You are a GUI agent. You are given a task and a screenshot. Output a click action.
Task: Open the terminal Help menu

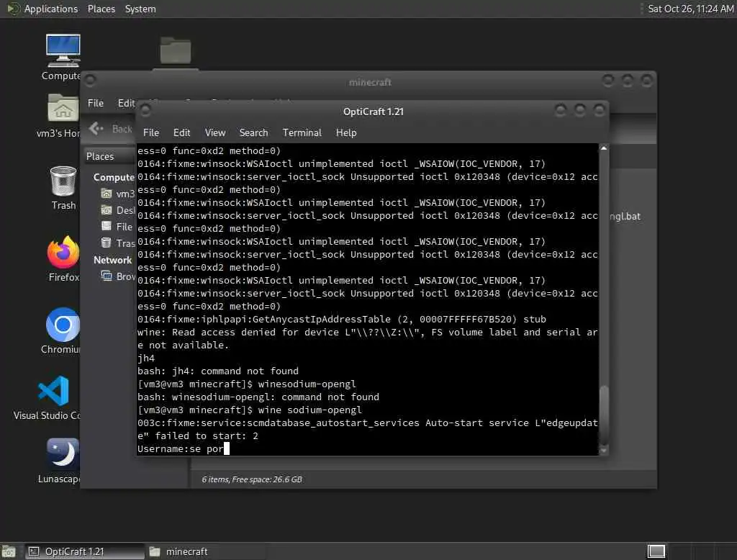[346, 132]
